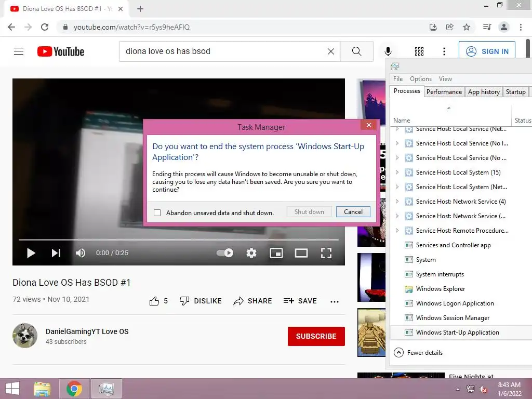Image resolution: width=532 pixels, height=399 pixels.
Task: Click the Chrome address bar URL
Action: (x=131, y=27)
